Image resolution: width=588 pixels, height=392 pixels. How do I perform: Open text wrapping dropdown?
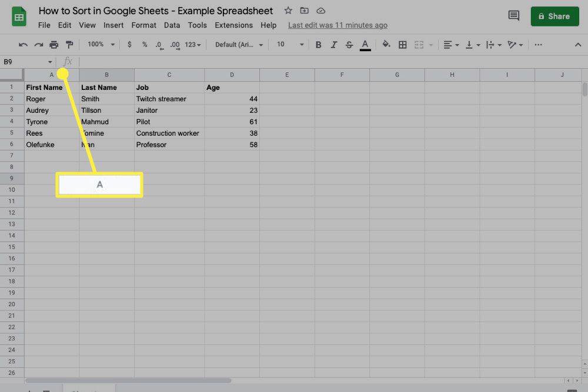pyautogui.click(x=493, y=45)
